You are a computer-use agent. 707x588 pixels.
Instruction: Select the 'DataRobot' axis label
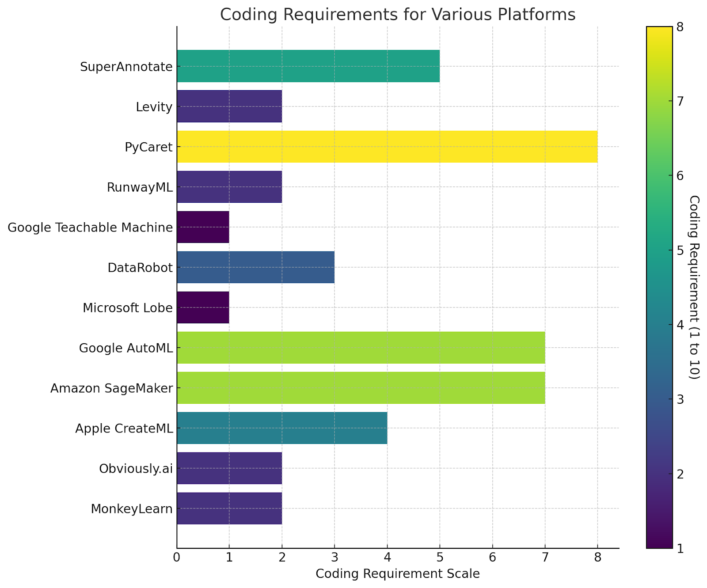point(141,268)
